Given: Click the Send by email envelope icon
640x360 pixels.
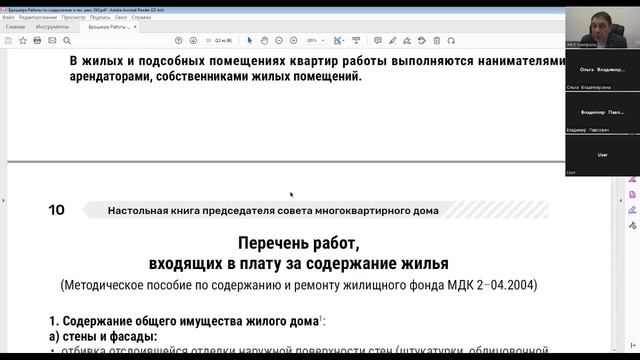Looking at the screenshot, I should (52, 40).
